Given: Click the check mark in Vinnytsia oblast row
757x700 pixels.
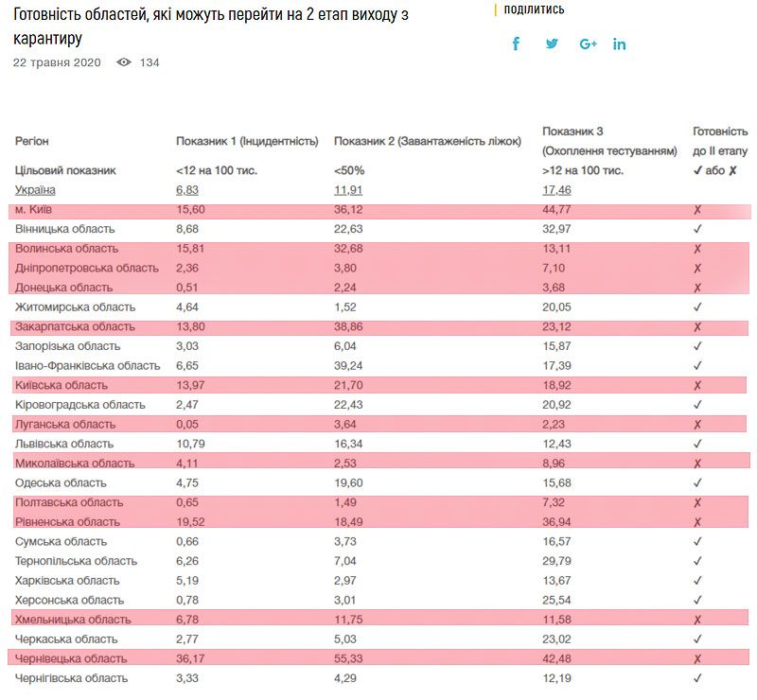Looking at the screenshot, I should click(x=697, y=229).
